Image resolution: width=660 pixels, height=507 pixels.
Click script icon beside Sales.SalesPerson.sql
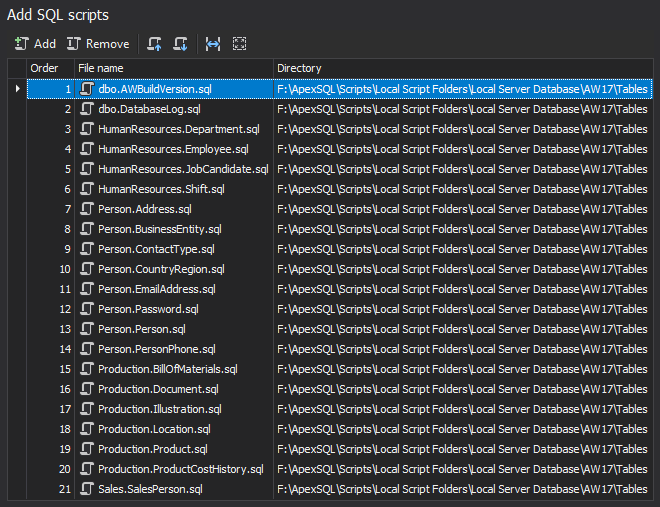(87, 489)
